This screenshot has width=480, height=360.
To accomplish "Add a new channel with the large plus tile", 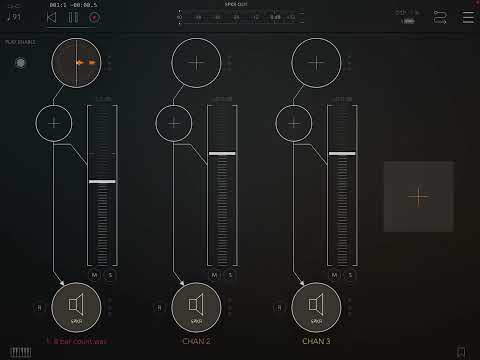I will 419,197.
